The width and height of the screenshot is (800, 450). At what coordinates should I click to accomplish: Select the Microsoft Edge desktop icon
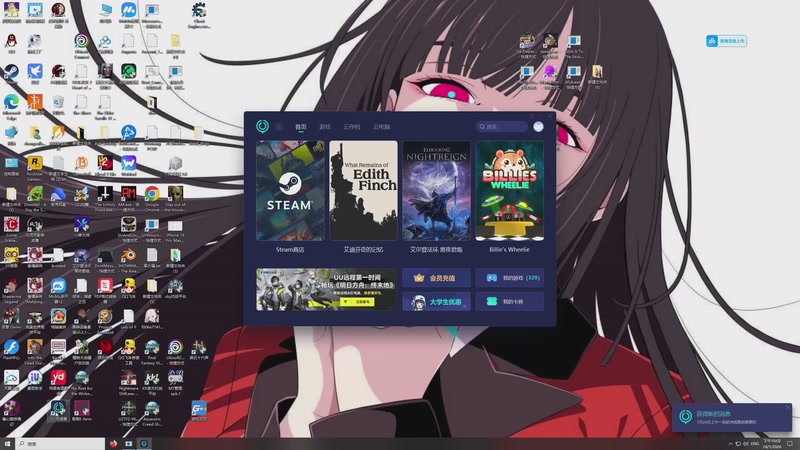[x=11, y=106]
